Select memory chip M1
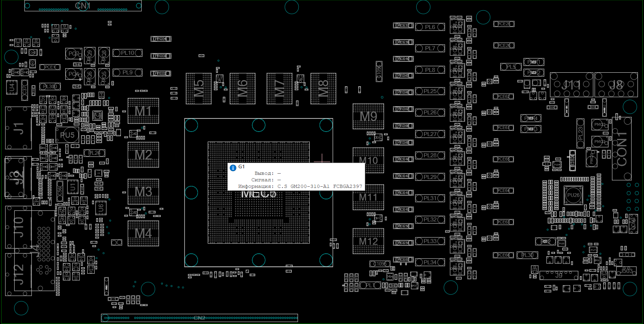The width and height of the screenshot is (644, 324). pos(143,111)
